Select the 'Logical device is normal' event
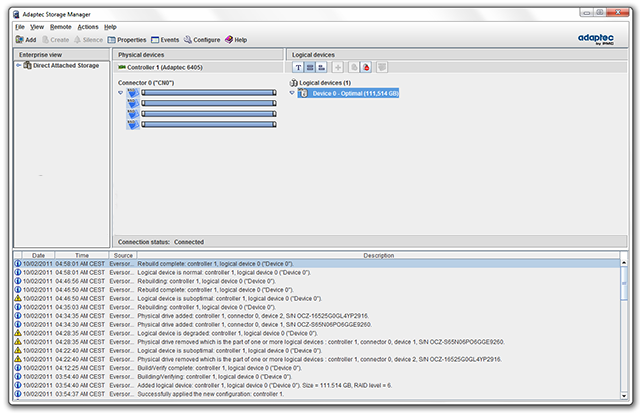 pos(317,273)
